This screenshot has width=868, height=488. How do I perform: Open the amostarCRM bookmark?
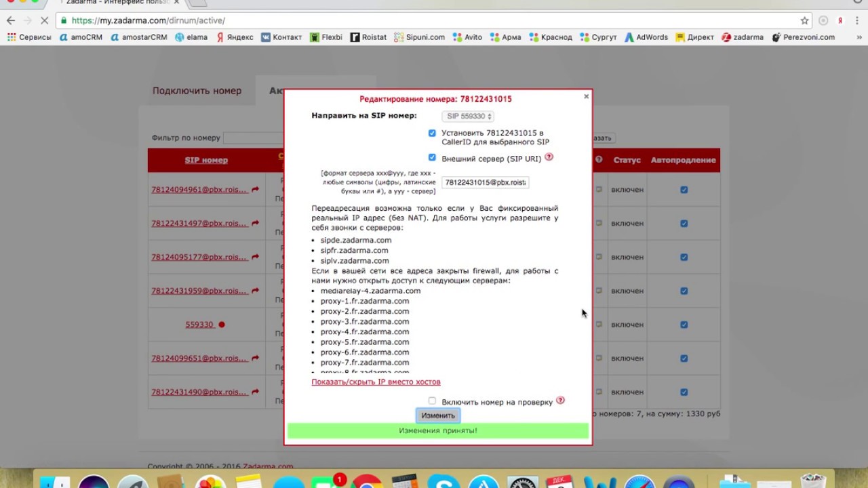138,37
